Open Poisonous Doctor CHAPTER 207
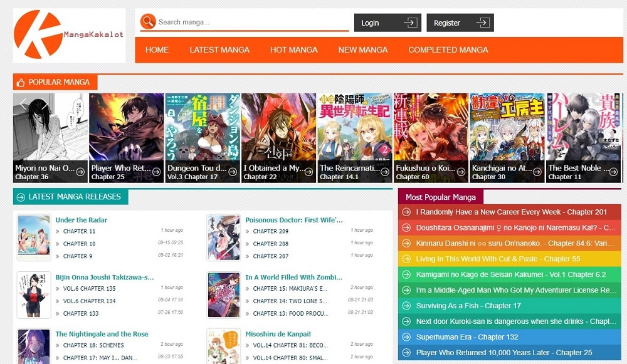Image resolution: width=627 pixels, height=364 pixels. click(x=271, y=256)
